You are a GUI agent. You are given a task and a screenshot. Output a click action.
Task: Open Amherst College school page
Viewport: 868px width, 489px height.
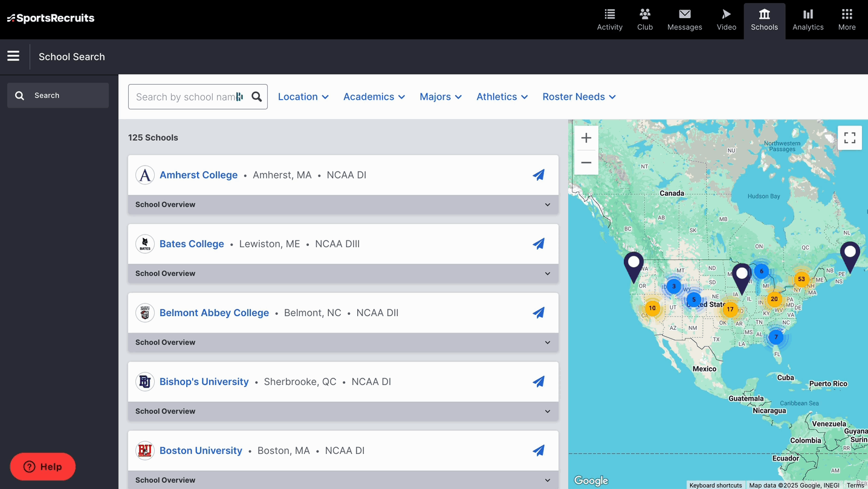pyautogui.click(x=198, y=175)
